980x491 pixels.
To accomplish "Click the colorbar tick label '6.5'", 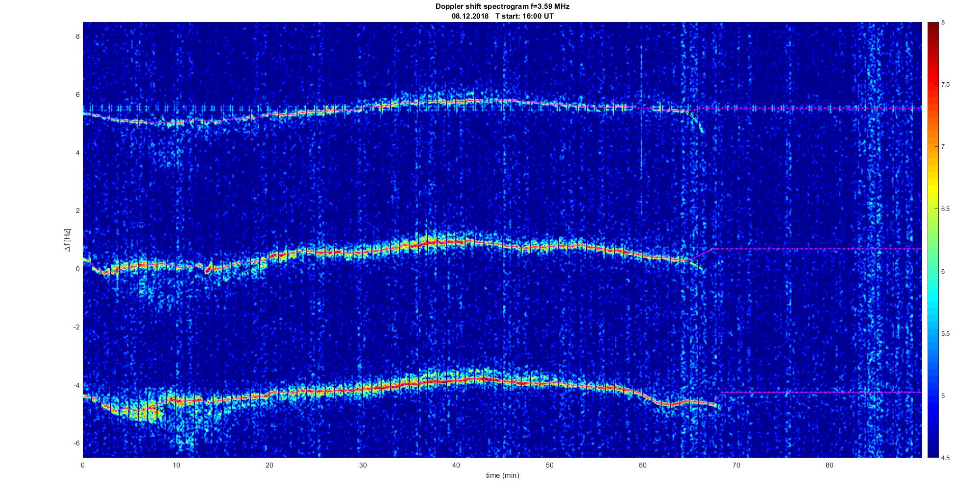I will click(x=945, y=209).
